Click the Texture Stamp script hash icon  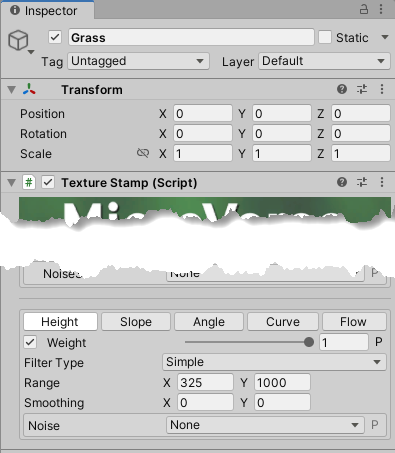pos(29,182)
